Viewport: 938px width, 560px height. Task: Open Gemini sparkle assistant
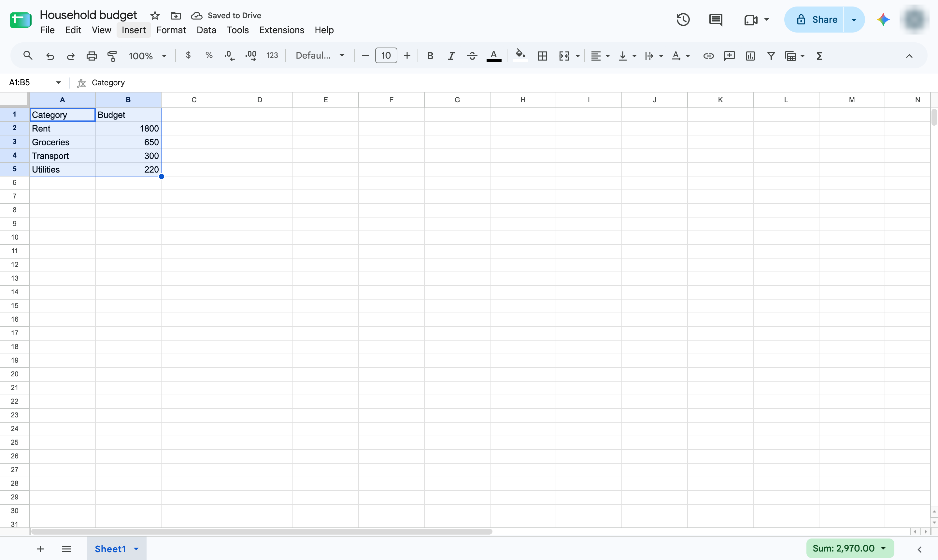pos(883,20)
